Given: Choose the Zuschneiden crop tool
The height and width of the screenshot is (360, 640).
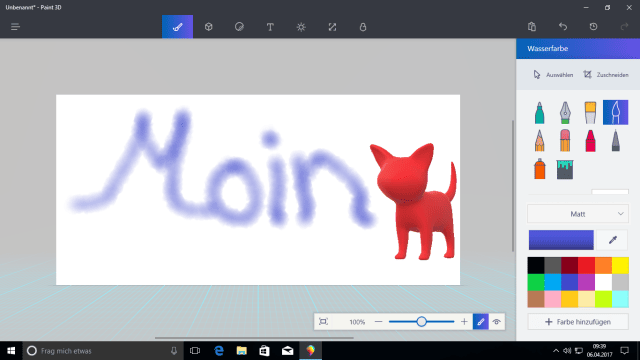Looking at the screenshot, I should (606, 75).
